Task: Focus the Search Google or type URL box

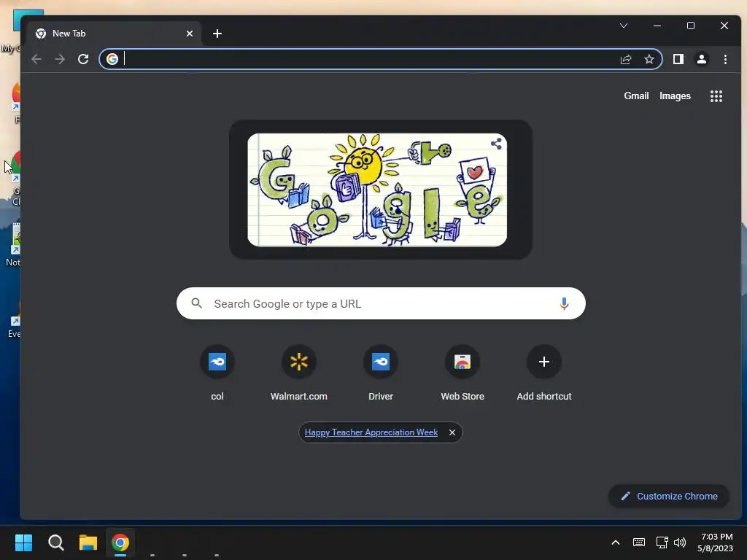Action: [381, 303]
